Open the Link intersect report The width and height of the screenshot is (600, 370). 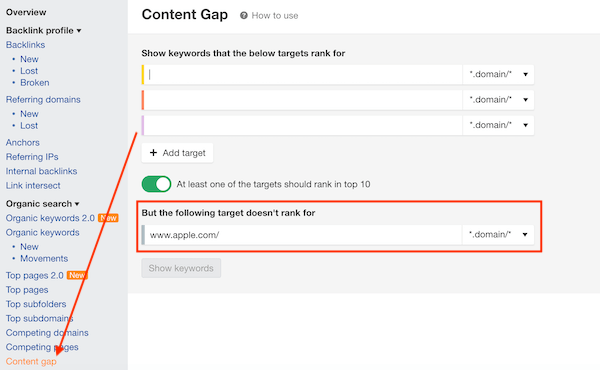[33, 186]
